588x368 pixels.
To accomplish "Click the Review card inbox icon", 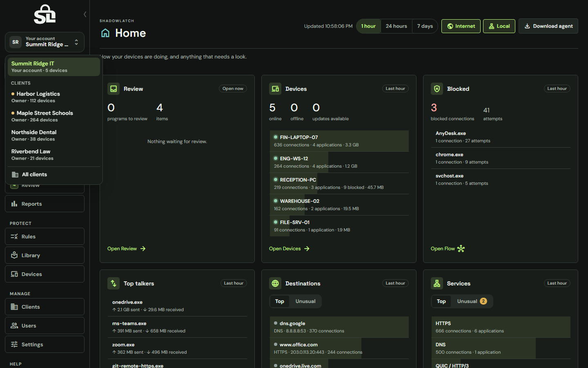I will pos(114,89).
